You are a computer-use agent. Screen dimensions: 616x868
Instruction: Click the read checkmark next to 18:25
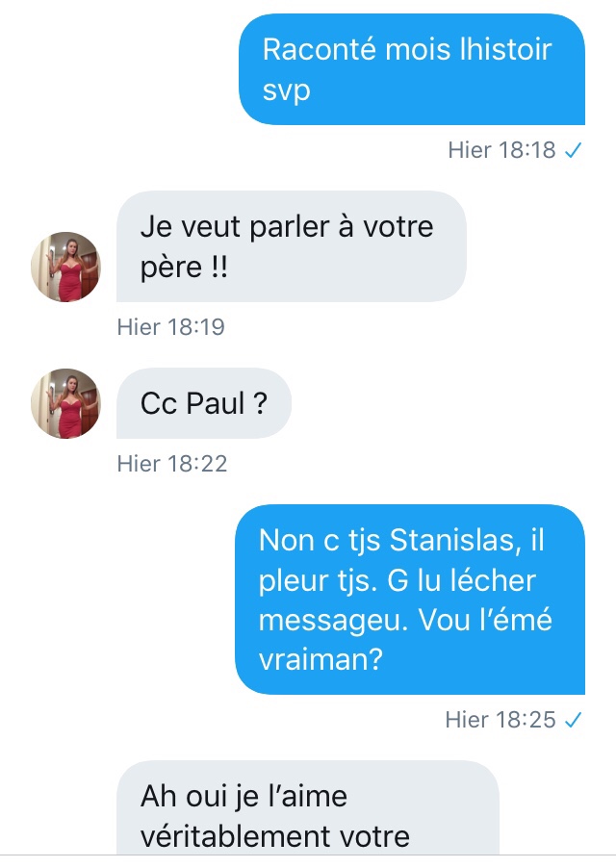[573, 720]
